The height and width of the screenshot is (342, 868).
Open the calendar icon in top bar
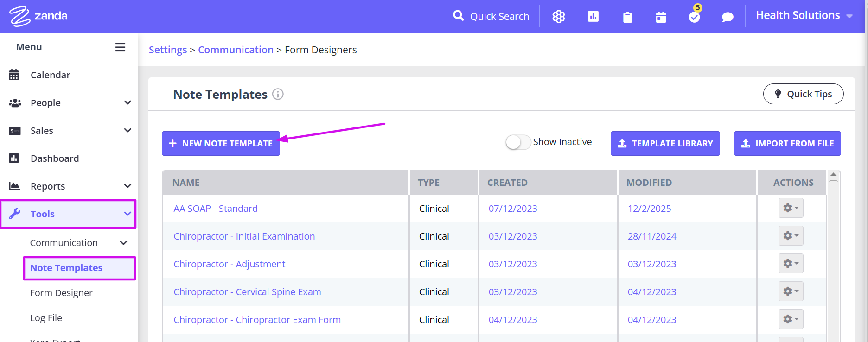[661, 18]
